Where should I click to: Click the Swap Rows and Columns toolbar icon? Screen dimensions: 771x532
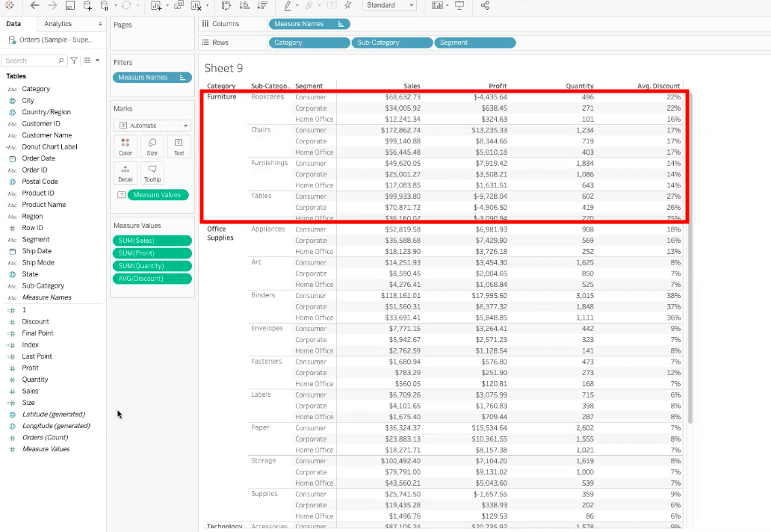228,6
